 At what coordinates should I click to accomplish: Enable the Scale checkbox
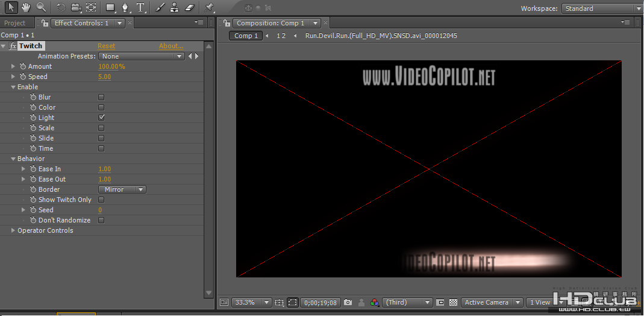[x=101, y=128]
